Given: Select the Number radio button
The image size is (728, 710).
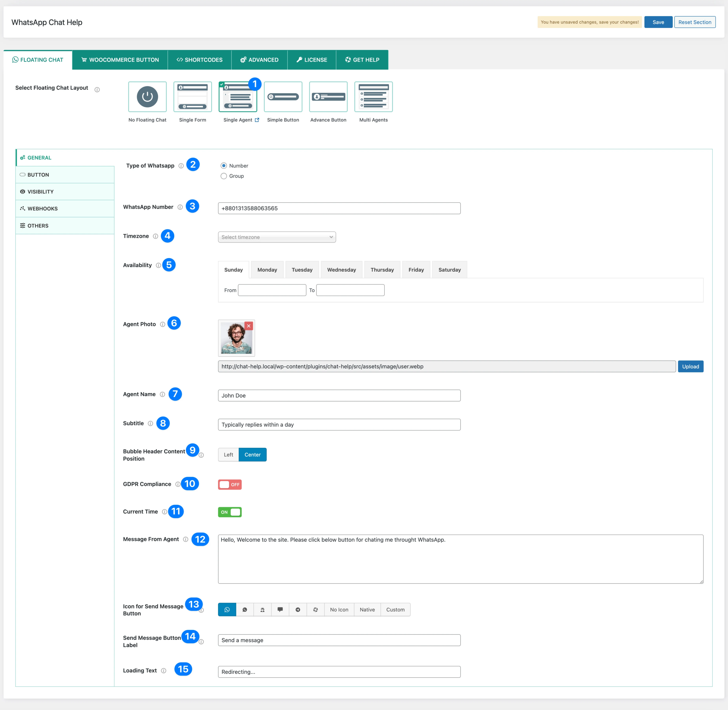Looking at the screenshot, I should click(224, 166).
